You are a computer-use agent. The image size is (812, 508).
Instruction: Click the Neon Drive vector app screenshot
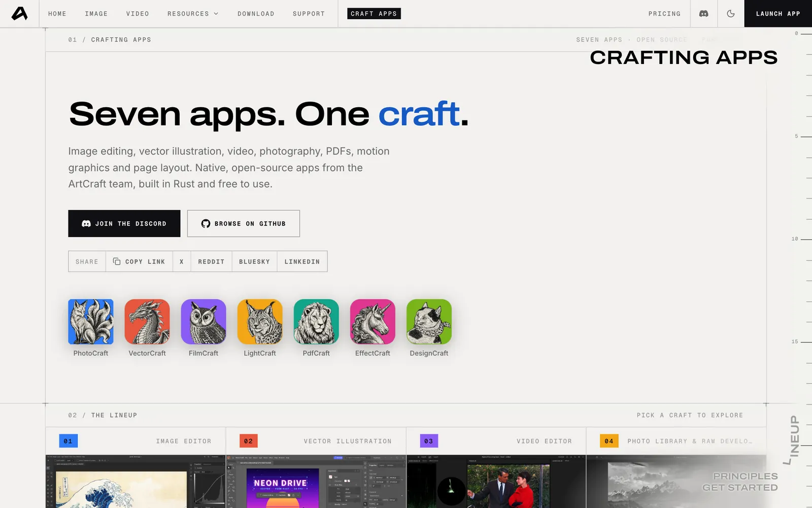pyautogui.click(x=316, y=482)
